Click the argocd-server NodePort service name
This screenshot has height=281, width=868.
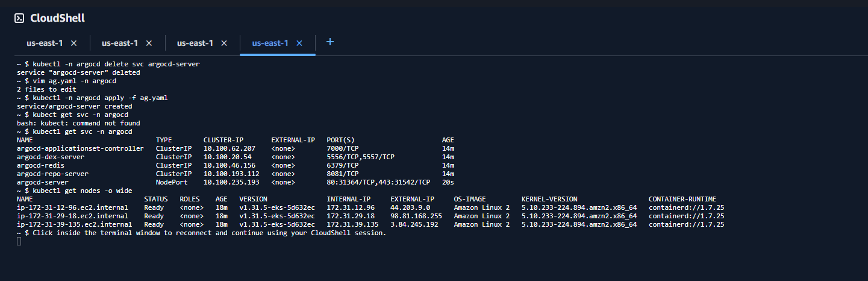42,182
